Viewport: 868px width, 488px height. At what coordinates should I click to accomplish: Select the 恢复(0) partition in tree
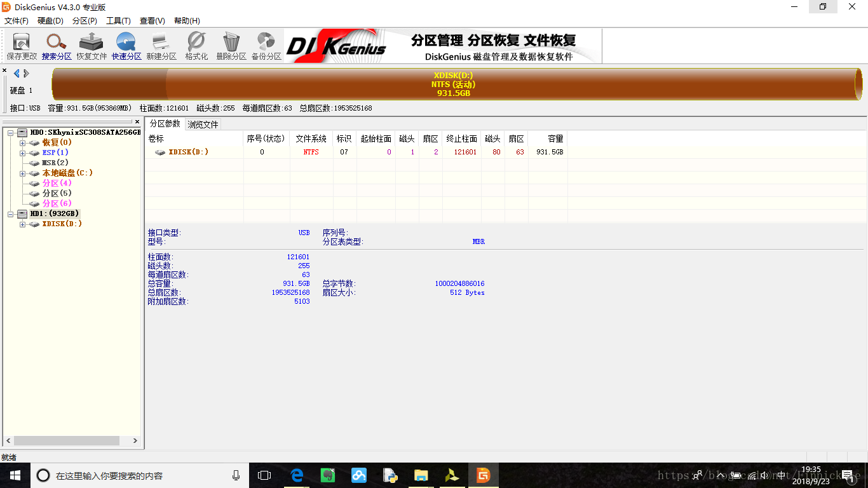pos(57,142)
